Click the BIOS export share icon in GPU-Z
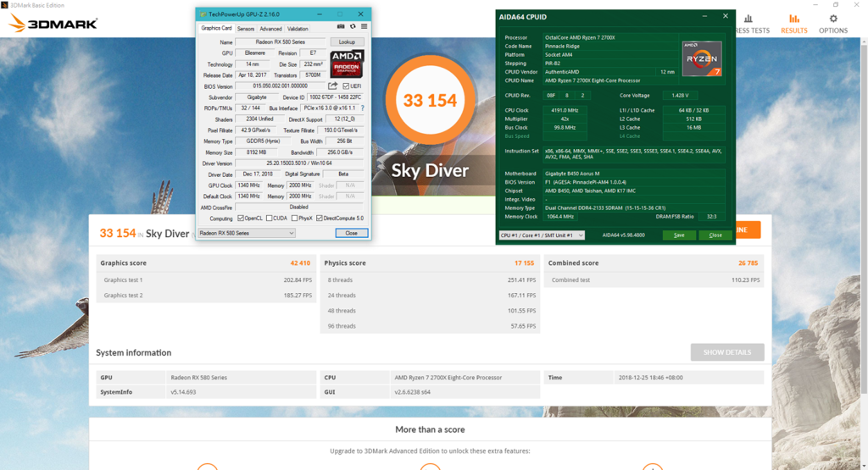868x470 pixels. [332, 86]
